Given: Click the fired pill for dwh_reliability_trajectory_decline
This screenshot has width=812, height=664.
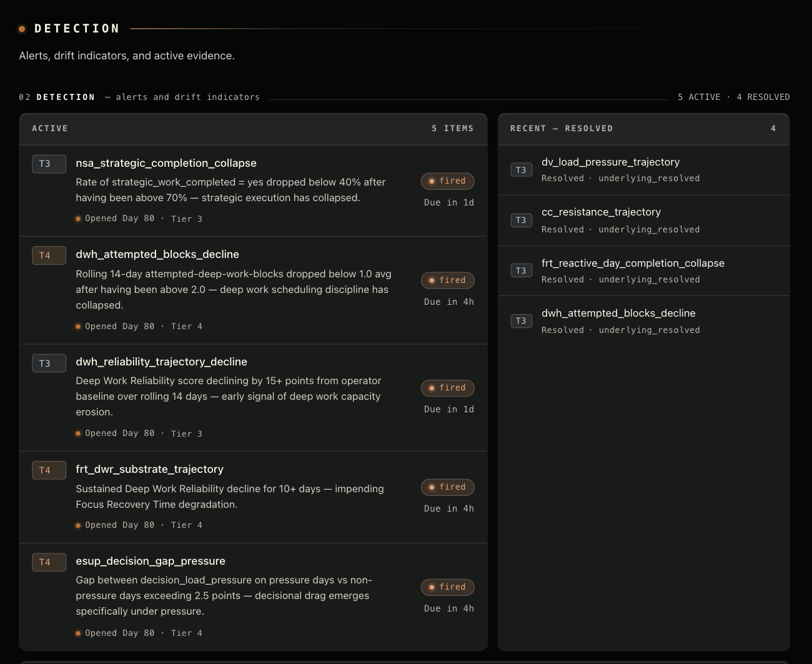Looking at the screenshot, I should (447, 388).
